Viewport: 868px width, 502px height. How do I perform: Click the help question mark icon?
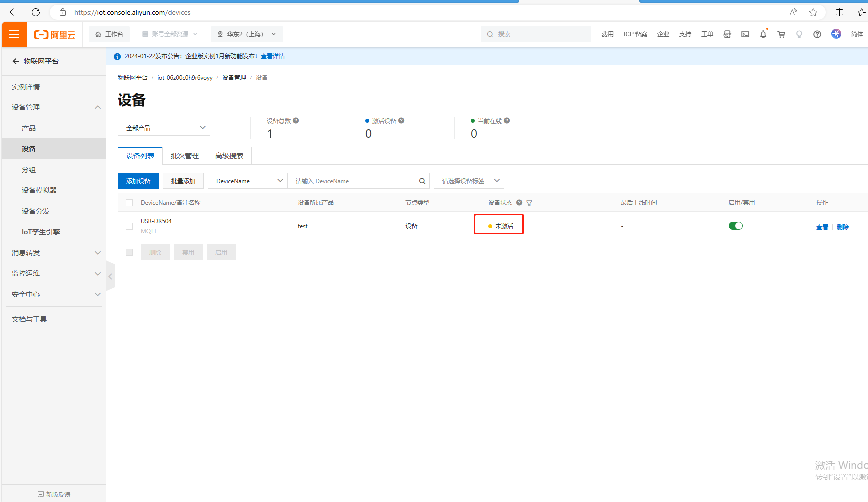coord(817,34)
